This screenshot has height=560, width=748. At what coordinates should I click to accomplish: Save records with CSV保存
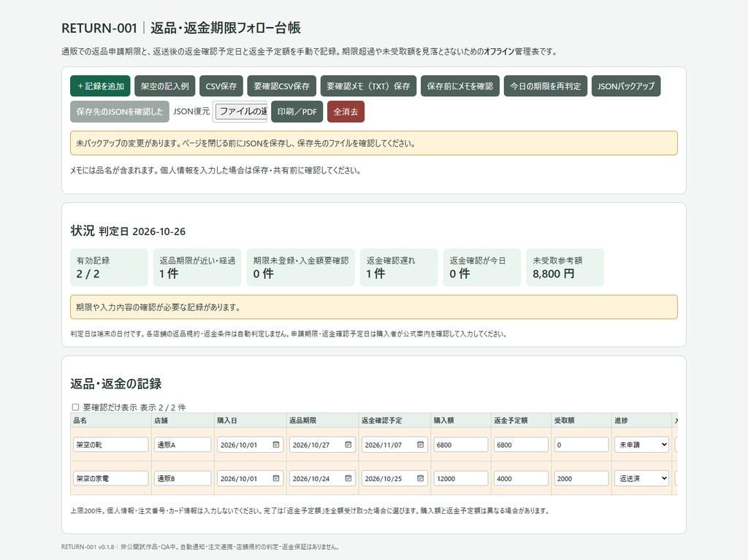tap(221, 86)
